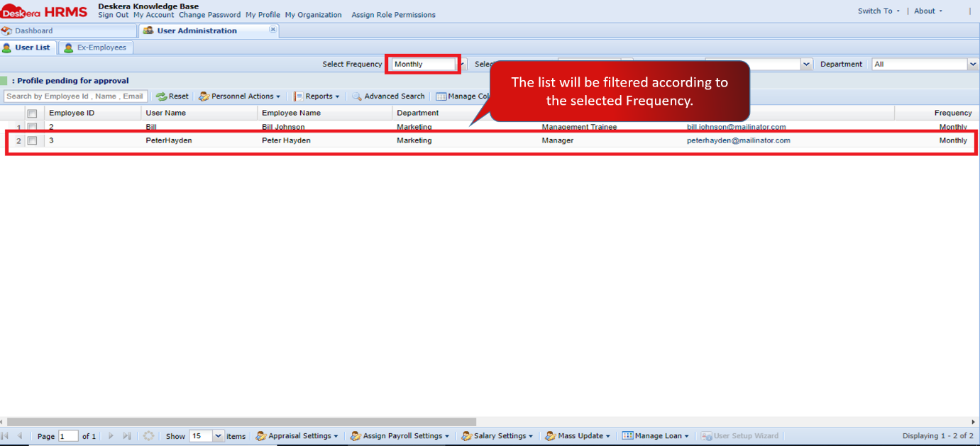
Task: Click Assign Role Permissions link
Action: coord(394,15)
